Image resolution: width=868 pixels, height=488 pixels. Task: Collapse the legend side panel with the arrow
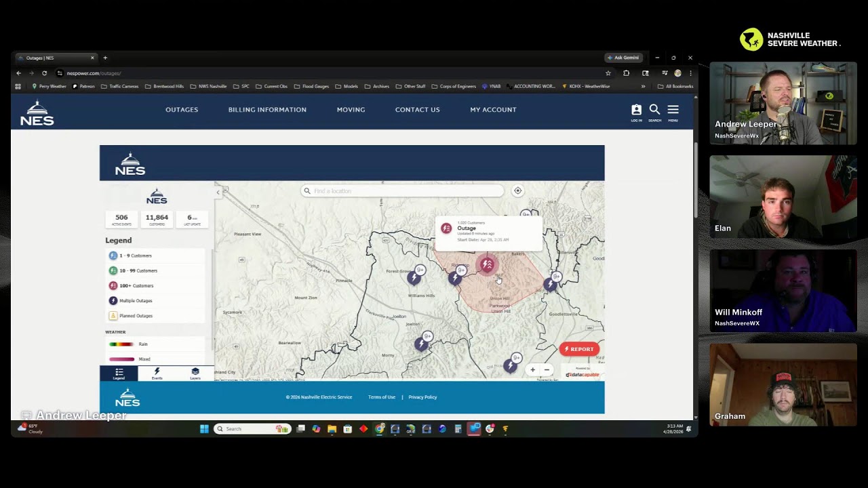218,192
